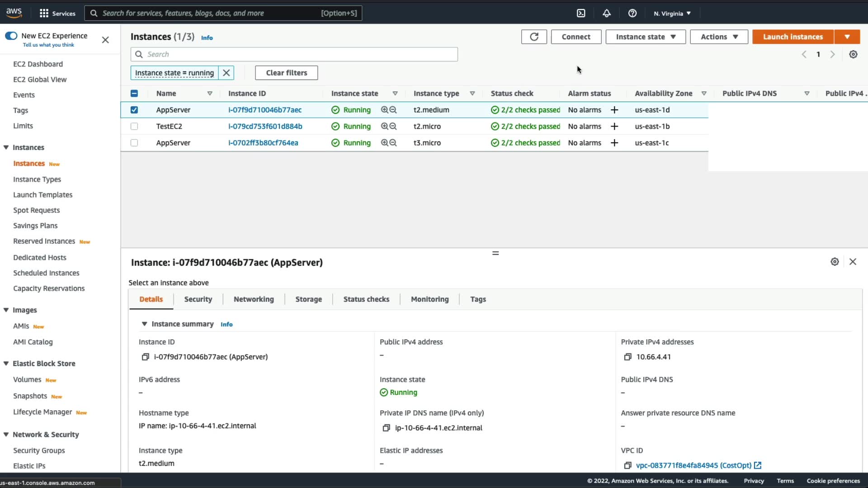Open the AWS CloudShell icon
868x488 pixels.
pyautogui.click(x=581, y=13)
